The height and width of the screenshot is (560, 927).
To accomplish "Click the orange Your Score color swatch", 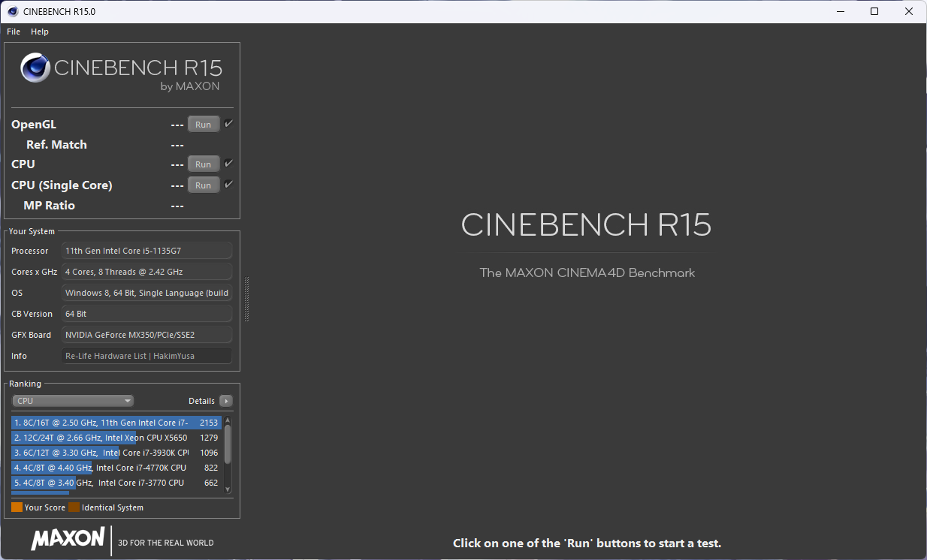I will 17,507.
